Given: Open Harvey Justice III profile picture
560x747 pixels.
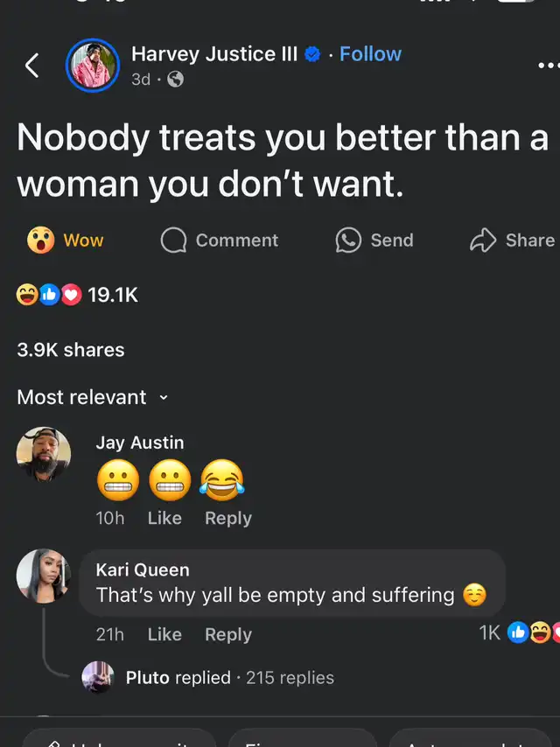Looking at the screenshot, I should point(93,66).
